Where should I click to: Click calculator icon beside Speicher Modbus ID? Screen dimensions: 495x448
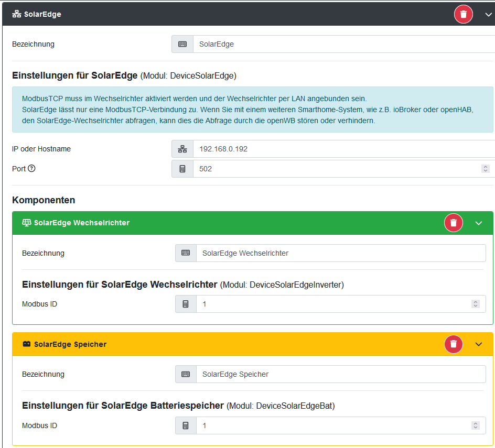pyautogui.click(x=186, y=425)
